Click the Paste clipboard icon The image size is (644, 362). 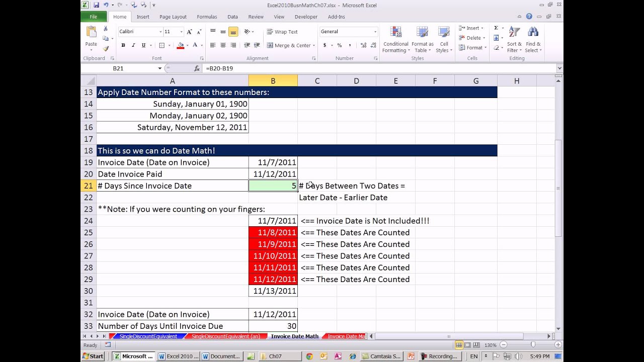click(x=91, y=32)
